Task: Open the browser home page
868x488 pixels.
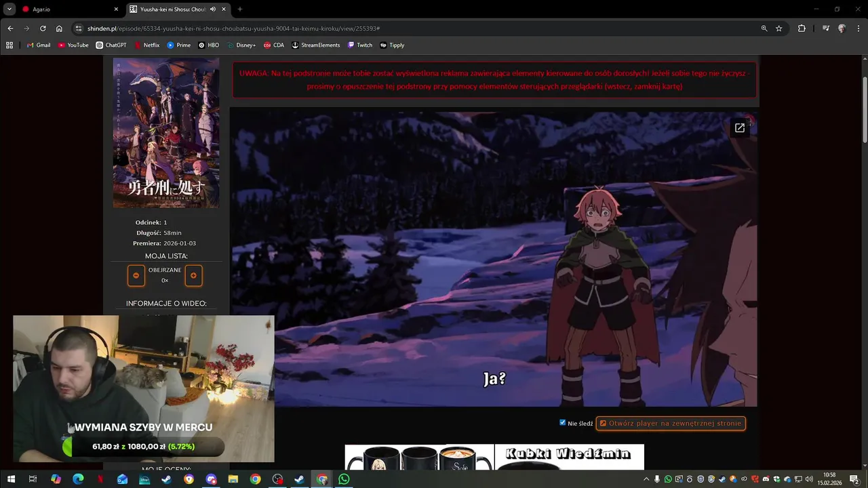Action: [59, 28]
